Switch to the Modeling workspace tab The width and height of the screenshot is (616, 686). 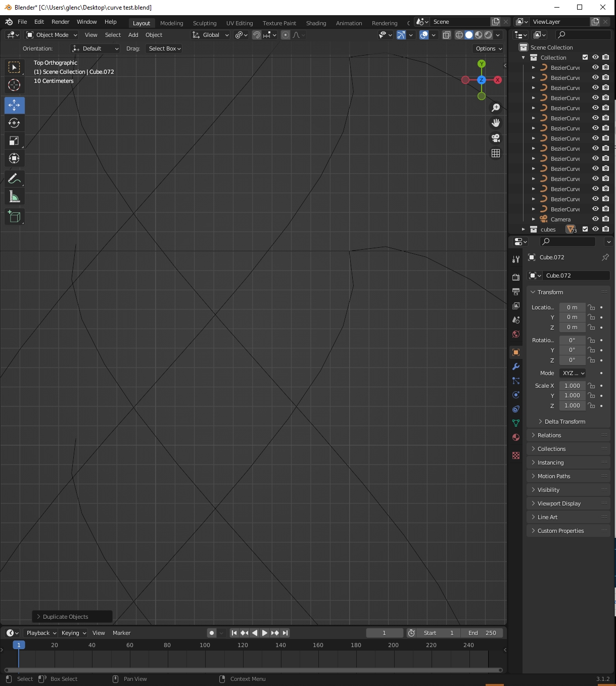[x=172, y=23]
